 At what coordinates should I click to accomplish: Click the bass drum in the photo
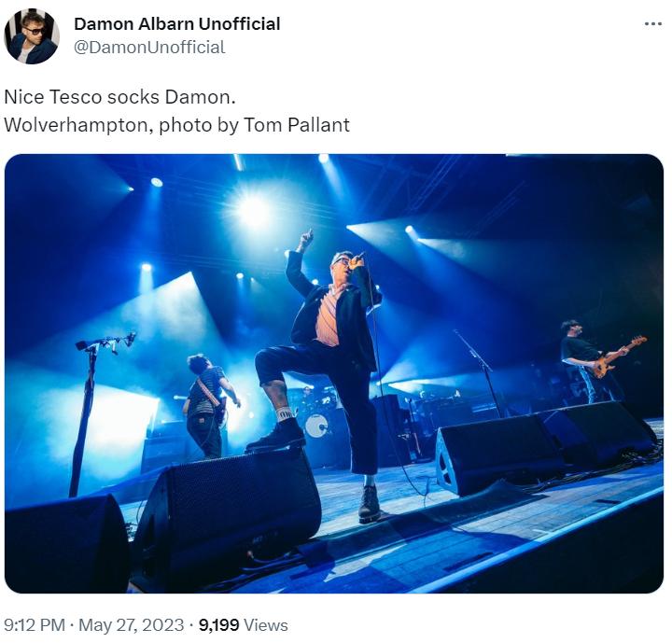(315, 426)
